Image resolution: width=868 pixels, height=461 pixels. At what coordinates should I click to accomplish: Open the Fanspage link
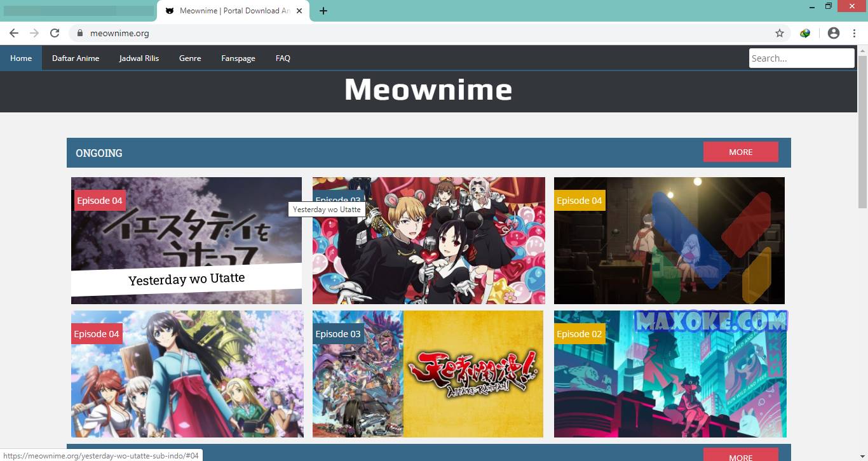pos(238,58)
